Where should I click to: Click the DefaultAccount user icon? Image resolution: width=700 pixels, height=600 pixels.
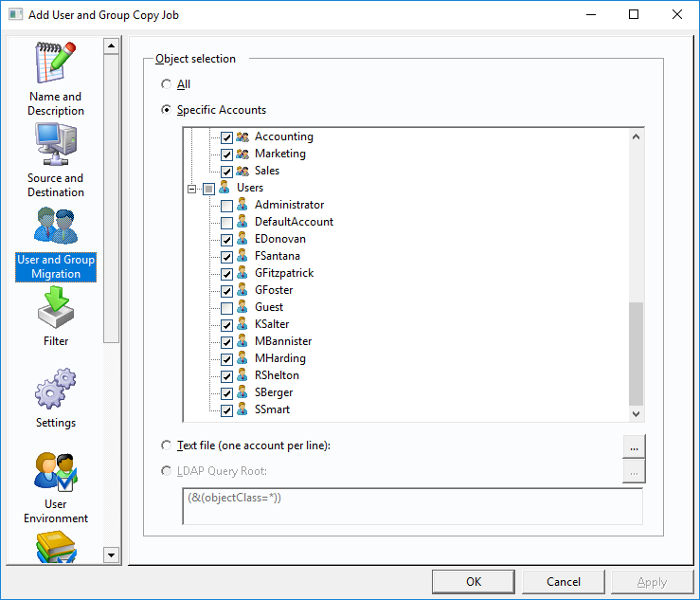(x=242, y=222)
